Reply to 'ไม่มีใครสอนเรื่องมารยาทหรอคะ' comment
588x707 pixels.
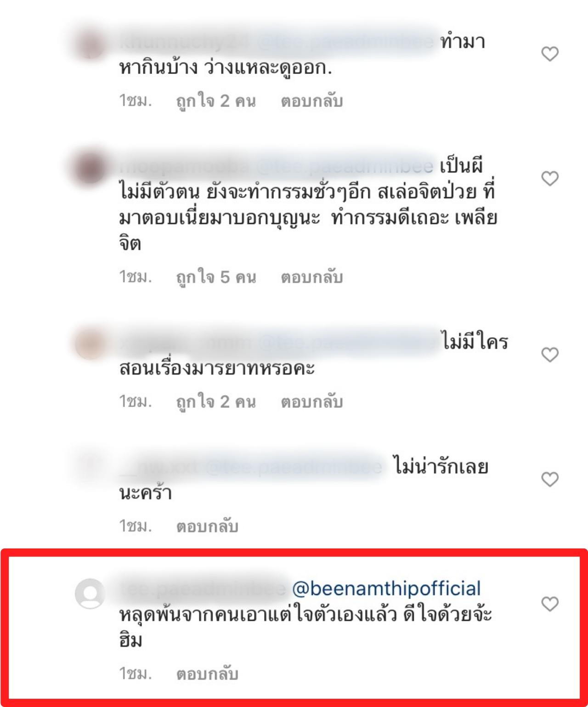coord(312,402)
